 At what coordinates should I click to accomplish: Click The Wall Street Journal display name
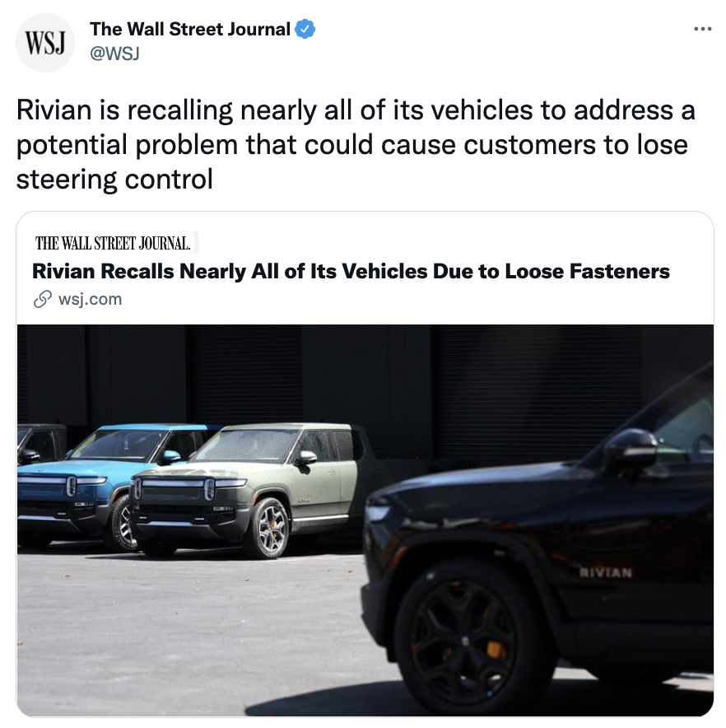coord(190,30)
